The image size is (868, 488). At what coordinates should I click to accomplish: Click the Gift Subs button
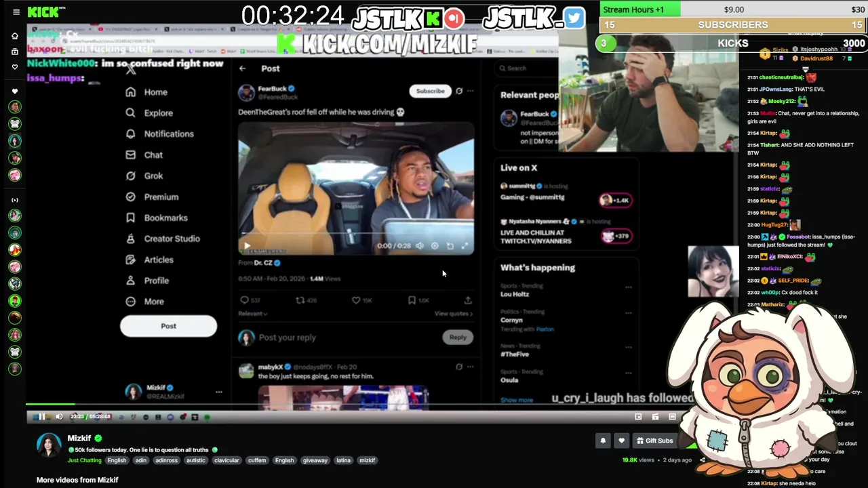click(654, 441)
